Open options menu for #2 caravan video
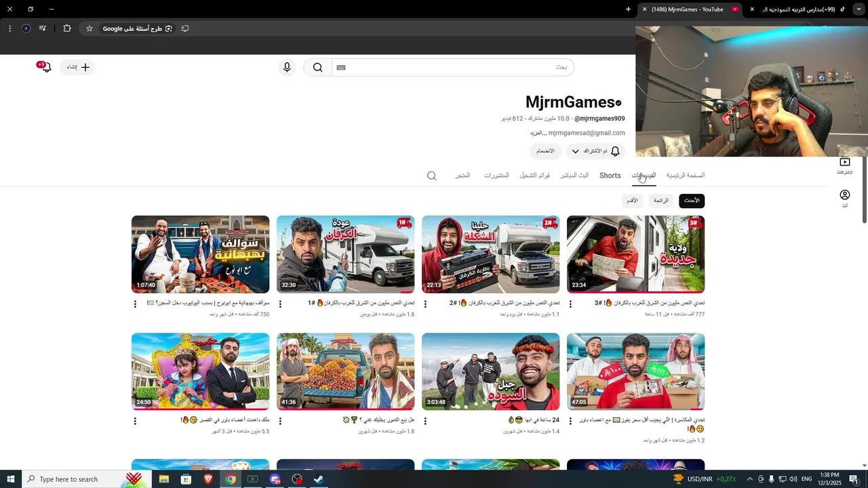868x488 pixels. [x=425, y=304]
